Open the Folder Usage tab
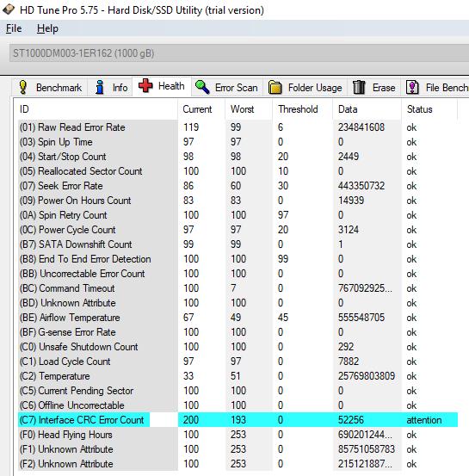469x476 pixels. [x=305, y=88]
